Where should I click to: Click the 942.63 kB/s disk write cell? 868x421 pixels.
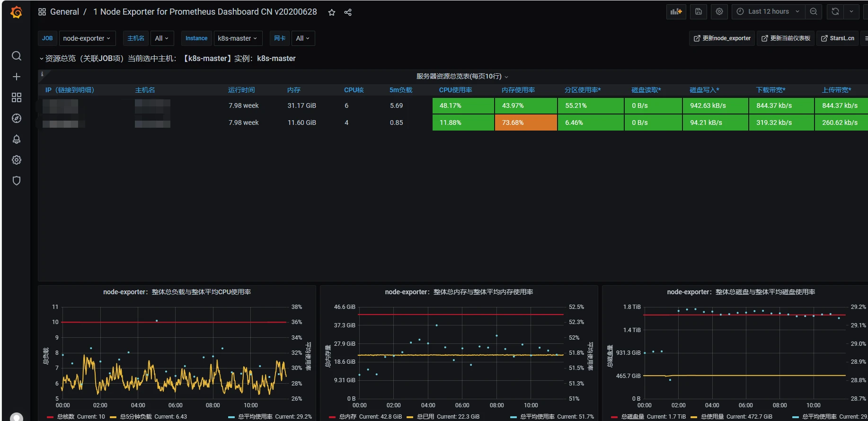click(x=715, y=105)
